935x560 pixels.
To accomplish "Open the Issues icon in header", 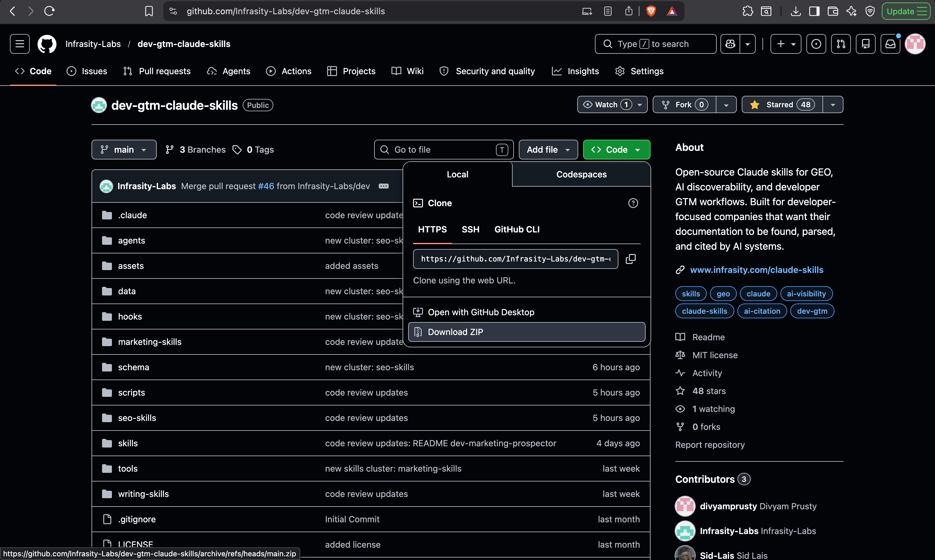I will 816,44.
